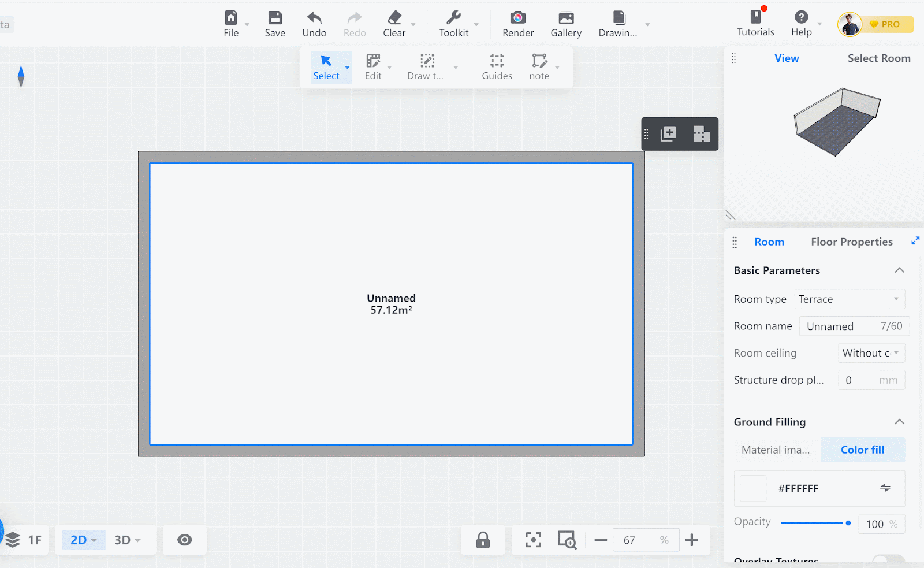Undo the last action
Screen dimensions: 924x568
(x=314, y=24)
